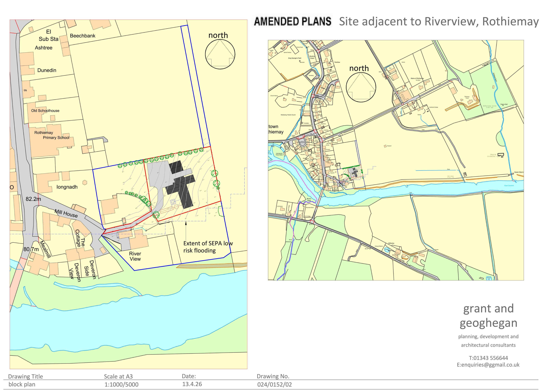Image resolution: width=555 pixels, height=392 pixels.
Task: Click the 'Dunedin' property label
Action: click(x=47, y=70)
